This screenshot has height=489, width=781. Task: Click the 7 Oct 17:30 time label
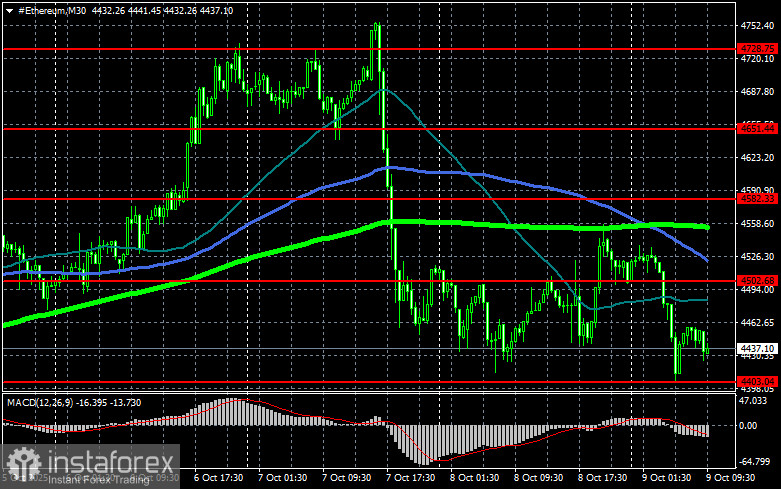[x=410, y=478]
